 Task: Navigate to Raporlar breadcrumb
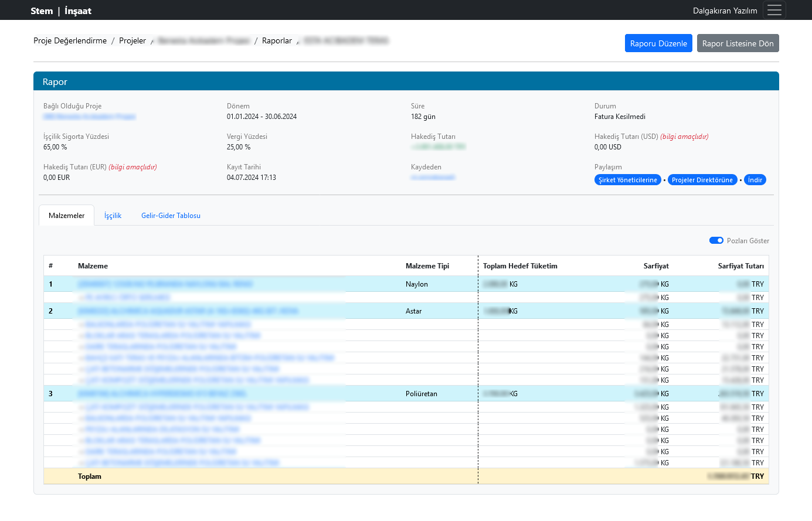click(x=277, y=40)
